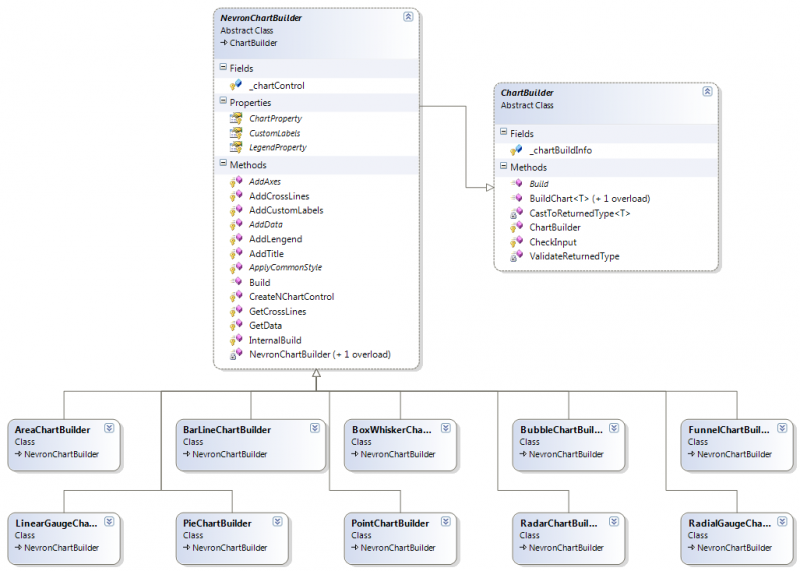
Task: Click the CastToReturnedType<T> method icon
Action: (516, 213)
